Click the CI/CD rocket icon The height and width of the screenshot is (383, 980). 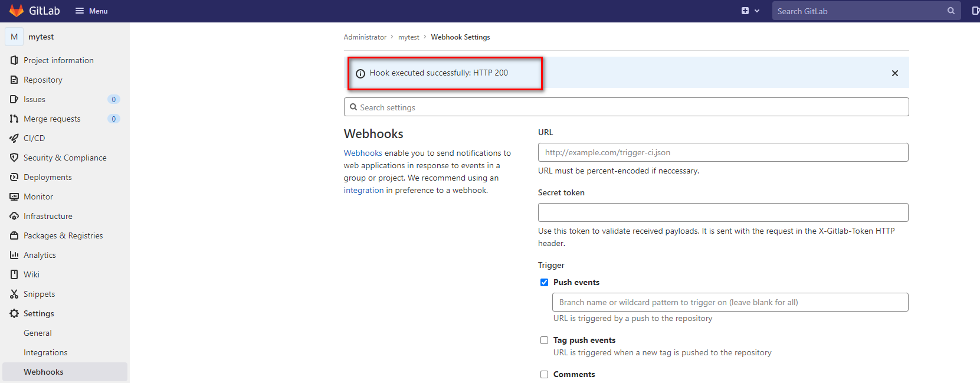(14, 138)
